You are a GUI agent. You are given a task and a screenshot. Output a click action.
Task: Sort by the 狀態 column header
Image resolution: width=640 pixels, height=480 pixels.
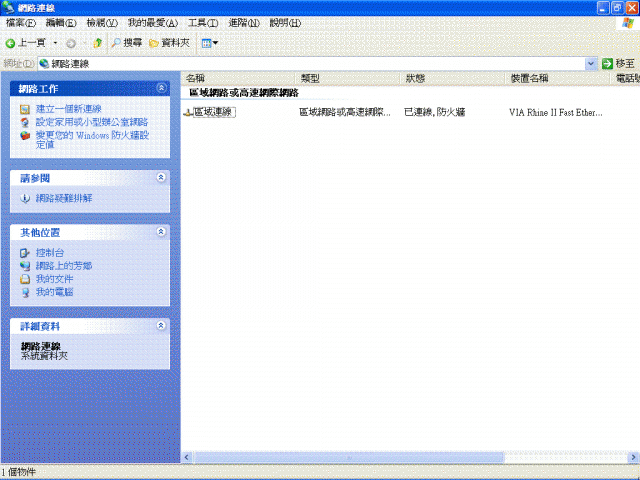453,78
